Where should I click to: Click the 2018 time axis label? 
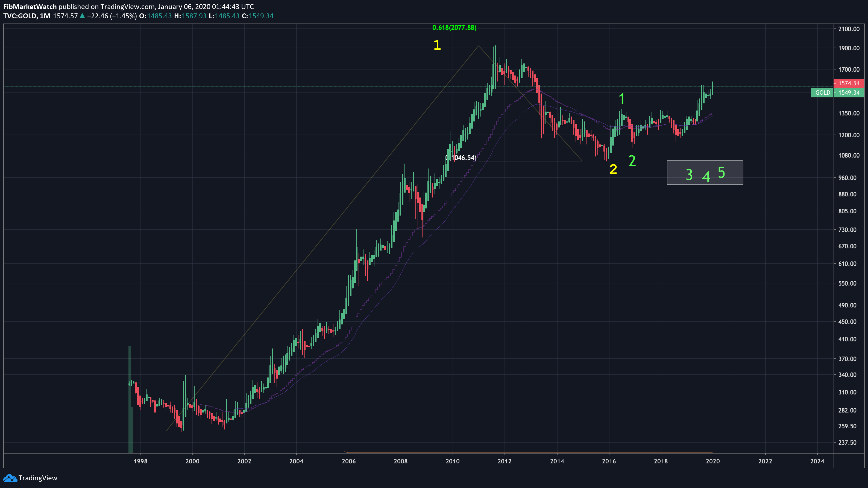click(x=661, y=461)
